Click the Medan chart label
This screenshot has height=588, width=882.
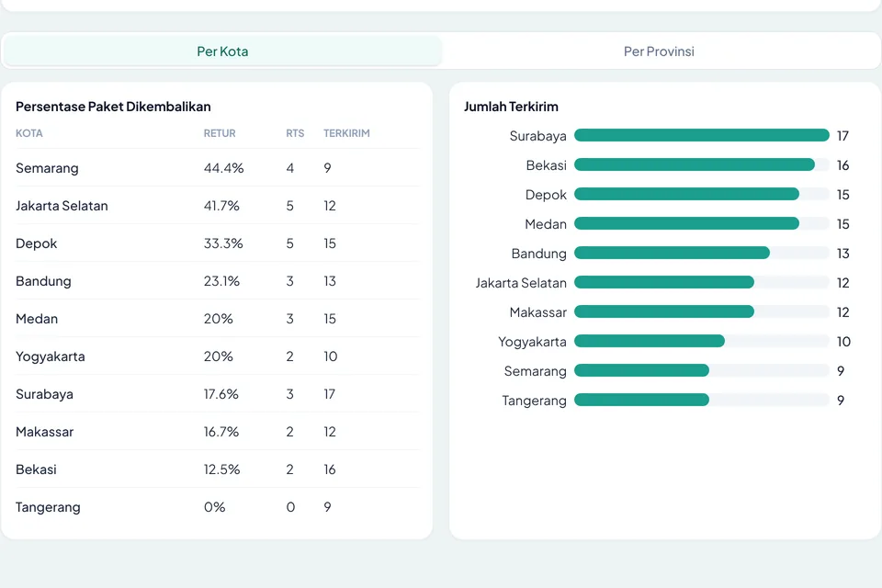tap(546, 224)
